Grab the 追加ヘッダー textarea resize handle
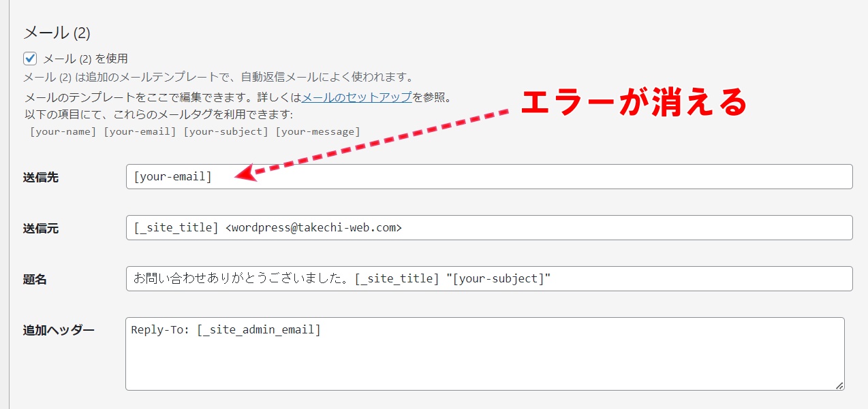 pyautogui.click(x=839, y=385)
